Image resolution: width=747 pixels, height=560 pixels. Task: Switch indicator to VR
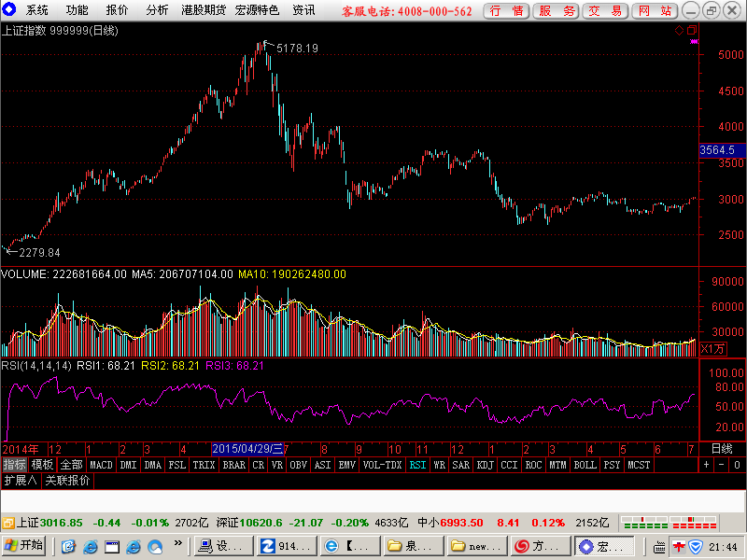277,465
